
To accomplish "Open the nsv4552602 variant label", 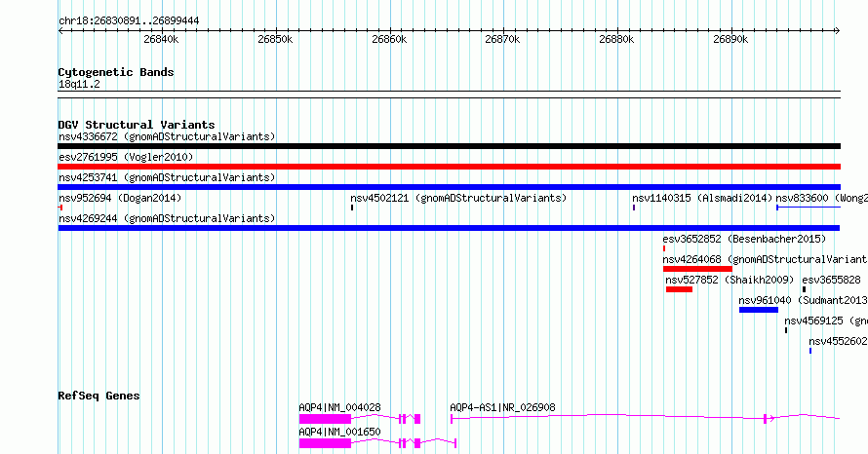I will click(838, 341).
